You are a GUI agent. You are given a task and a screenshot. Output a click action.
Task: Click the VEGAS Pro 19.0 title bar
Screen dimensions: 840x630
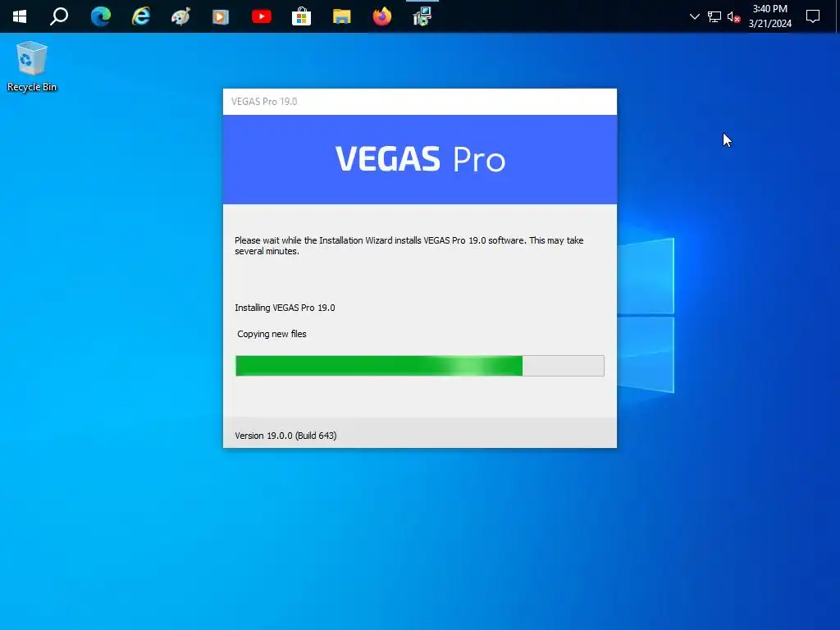pos(419,102)
